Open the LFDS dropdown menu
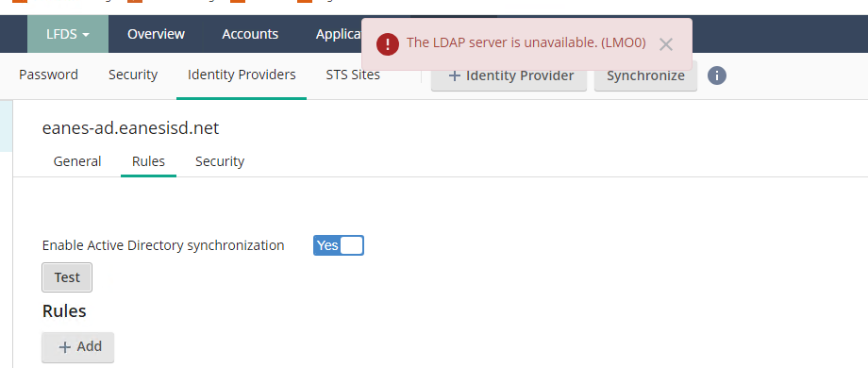The height and width of the screenshot is (368, 868). click(68, 34)
